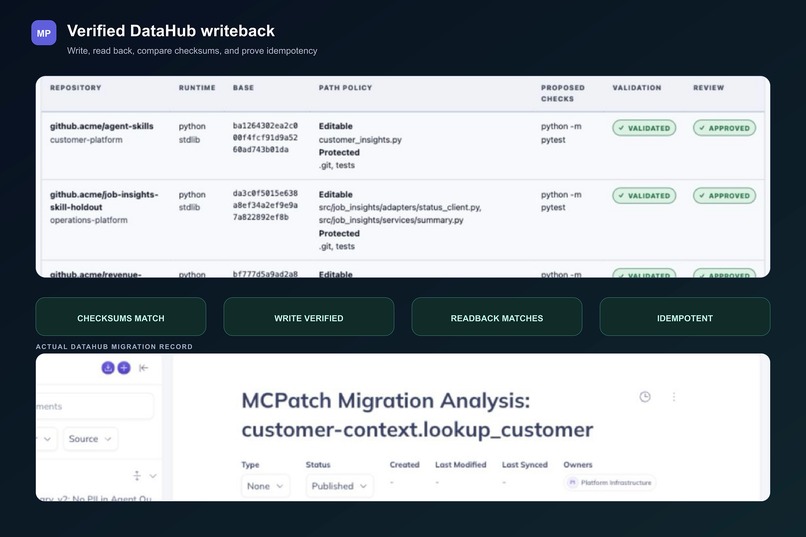Click the operations-platform label
The image size is (806, 537).
pyautogui.click(x=89, y=220)
